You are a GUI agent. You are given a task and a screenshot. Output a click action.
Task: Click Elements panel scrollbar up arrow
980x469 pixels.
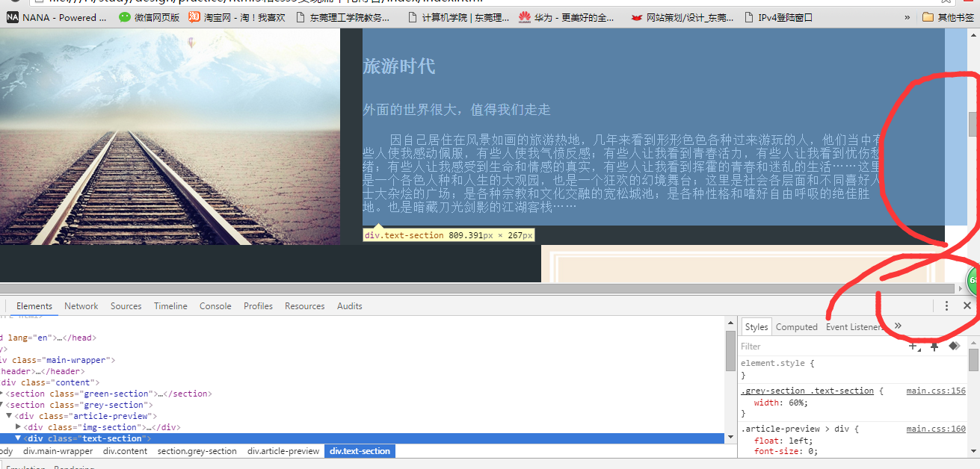coord(730,323)
